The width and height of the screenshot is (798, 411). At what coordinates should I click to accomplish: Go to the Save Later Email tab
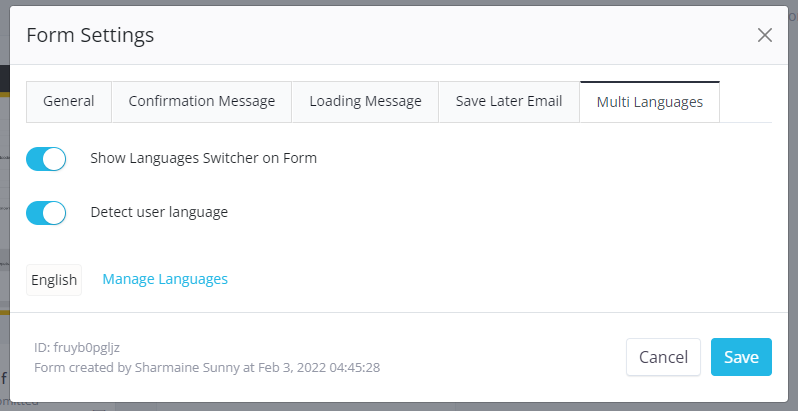click(x=509, y=101)
